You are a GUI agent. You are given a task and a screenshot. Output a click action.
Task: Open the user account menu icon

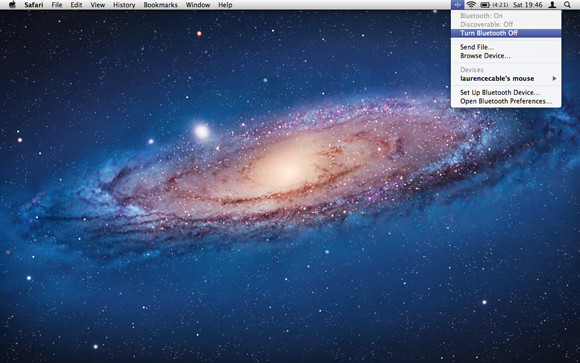point(552,5)
